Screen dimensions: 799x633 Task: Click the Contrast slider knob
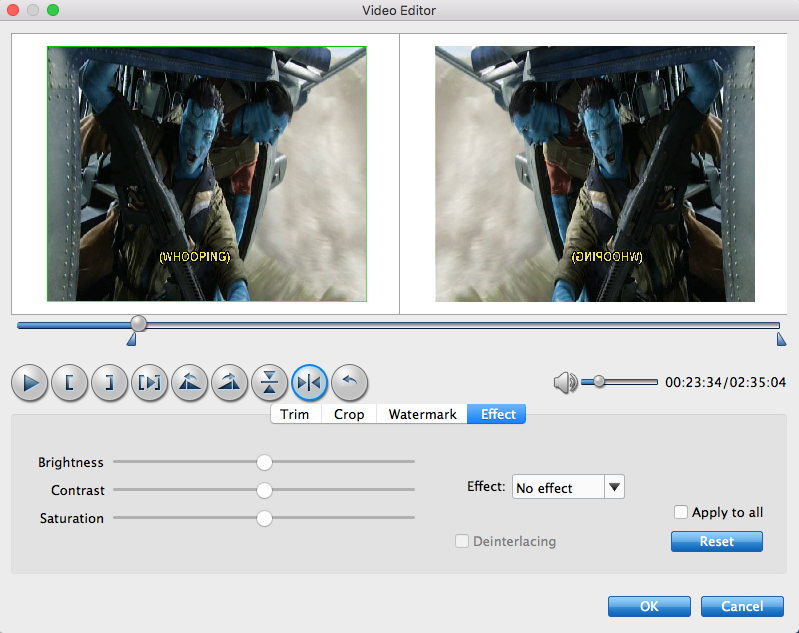264,490
